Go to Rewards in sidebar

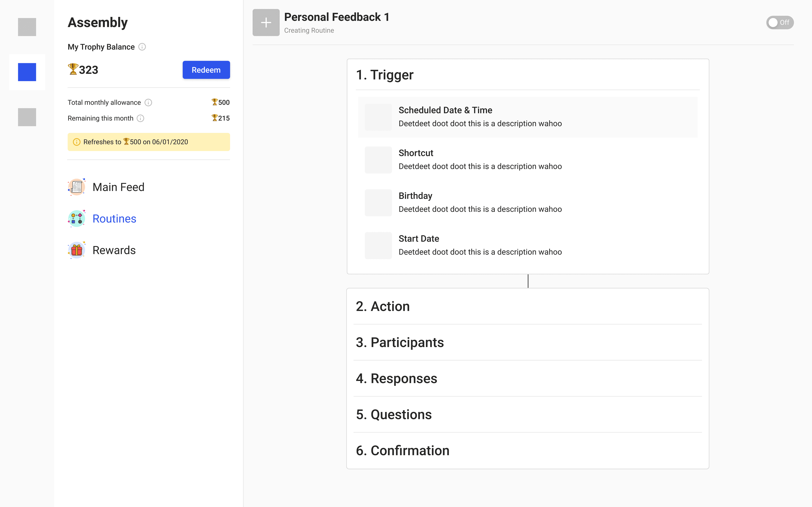click(x=114, y=250)
